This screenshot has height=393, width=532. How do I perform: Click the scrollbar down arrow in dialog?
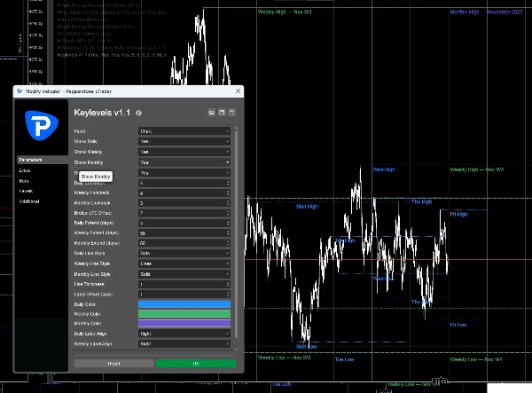point(237,350)
